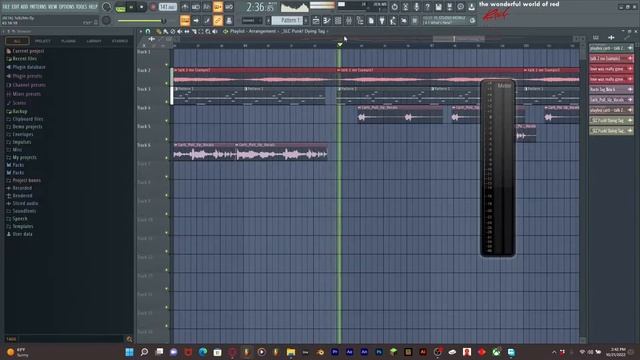Click the browser search magnifier icon
This screenshot has height=360, width=640.
pyautogui.click(x=129, y=339)
